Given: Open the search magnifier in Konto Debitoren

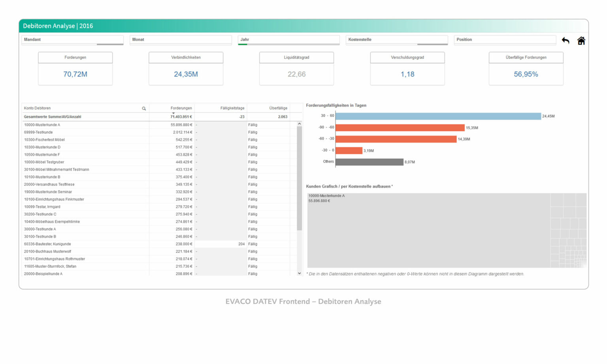Looking at the screenshot, I should pos(144,108).
